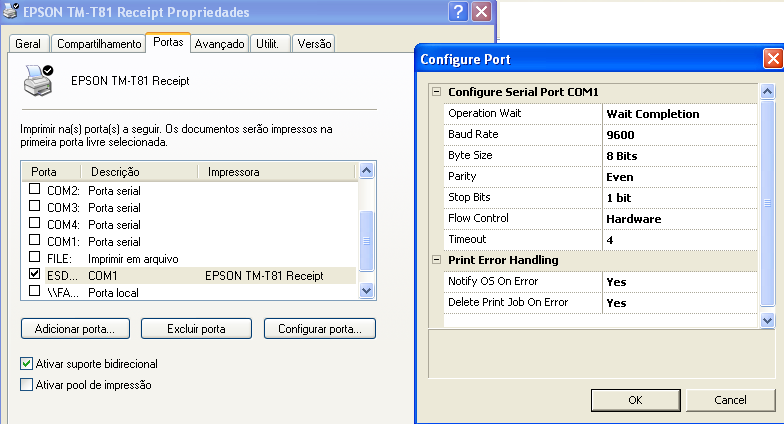Click port list scroll up arrow
The width and height of the screenshot is (784, 424).
(x=366, y=171)
